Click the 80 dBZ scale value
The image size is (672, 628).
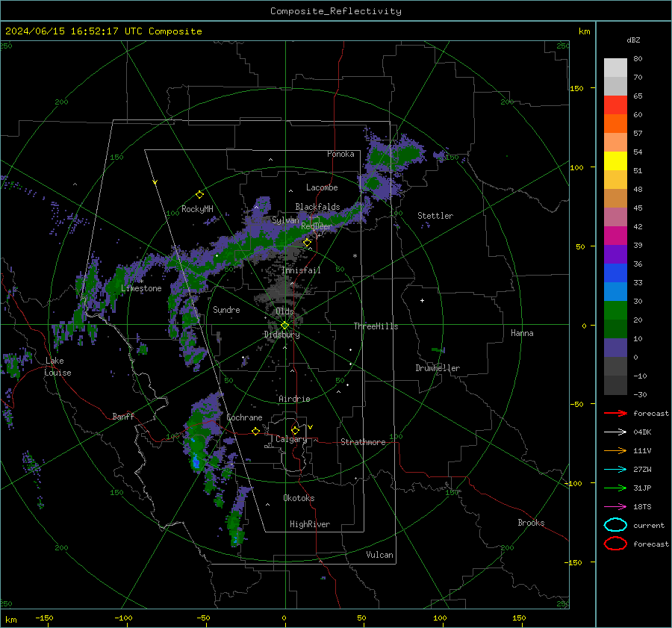[x=638, y=59]
